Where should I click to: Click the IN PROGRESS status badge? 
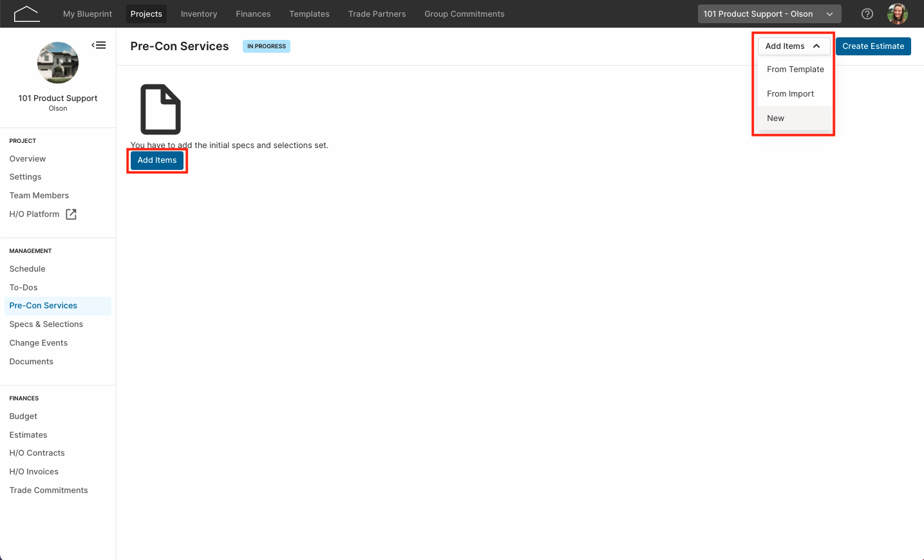coord(267,46)
